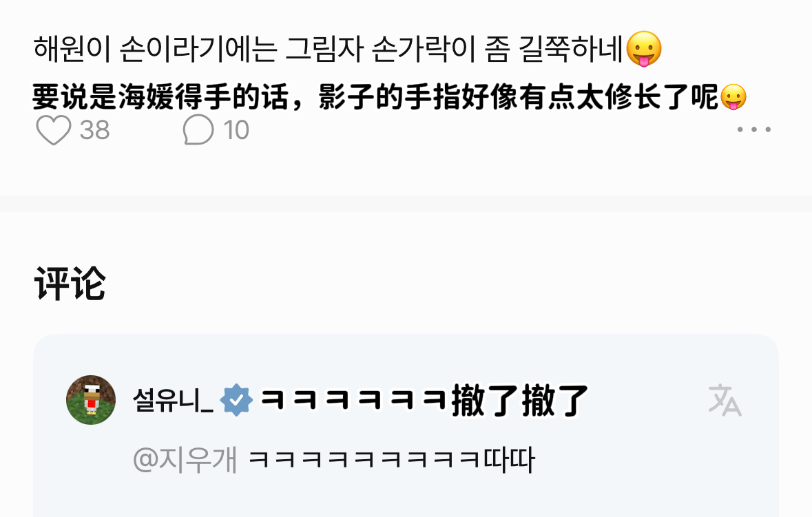Tap the translate icon on 설유니_'s comment
Screen dimensions: 812x517
pos(725,400)
